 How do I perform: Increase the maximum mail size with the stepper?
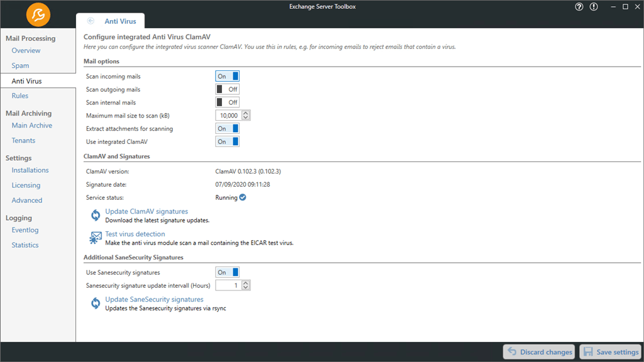245,113
